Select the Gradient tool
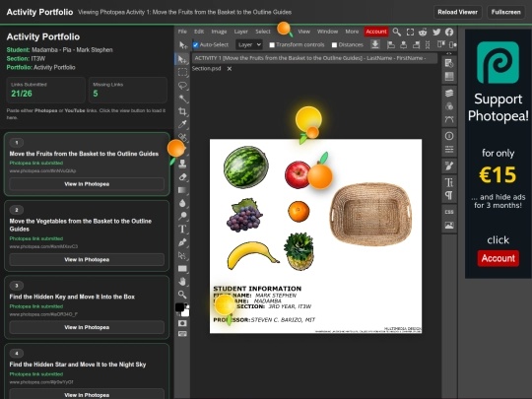This screenshot has width=532, height=399. click(x=182, y=190)
